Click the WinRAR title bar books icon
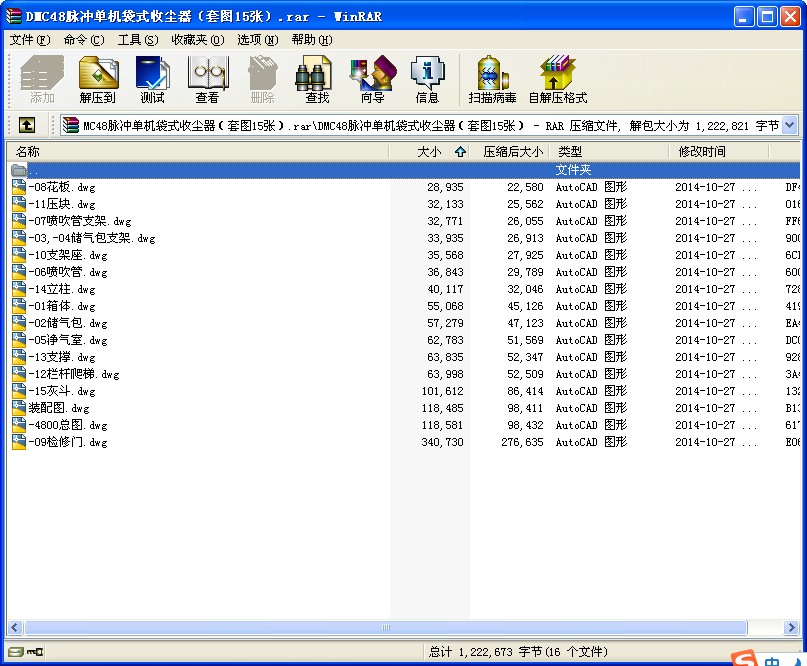 point(13,16)
